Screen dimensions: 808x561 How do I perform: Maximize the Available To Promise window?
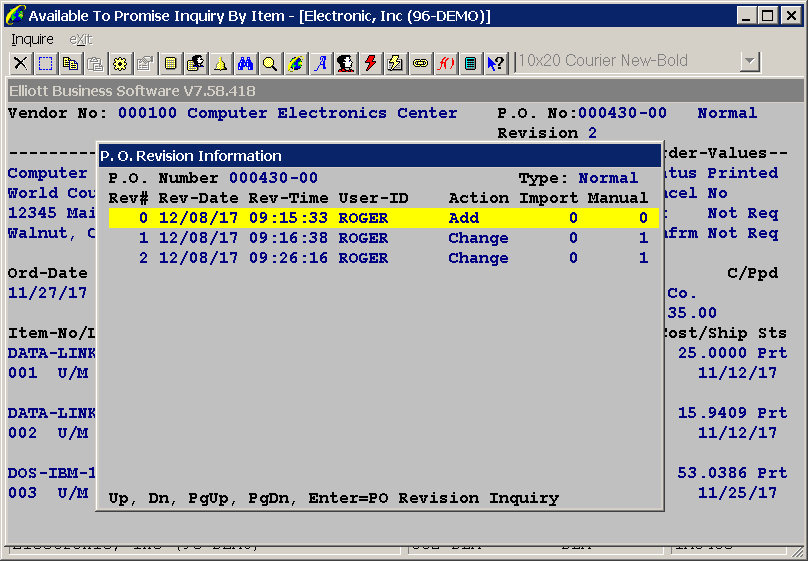(767, 15)
